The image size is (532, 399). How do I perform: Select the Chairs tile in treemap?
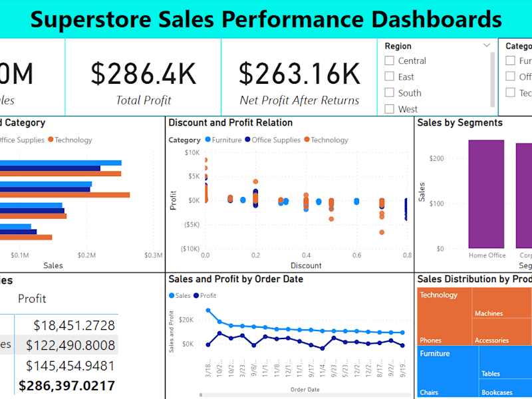pyautogui.click(x=448, y=372)
